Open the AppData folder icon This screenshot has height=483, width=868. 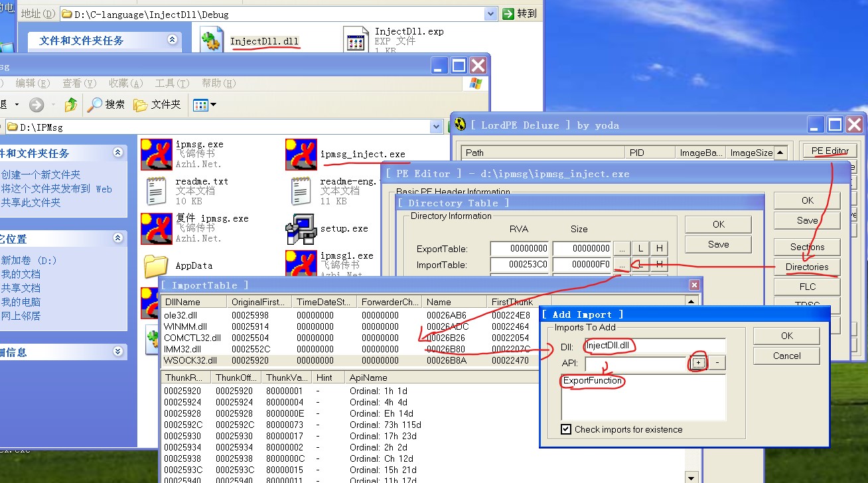coord(156,266)
